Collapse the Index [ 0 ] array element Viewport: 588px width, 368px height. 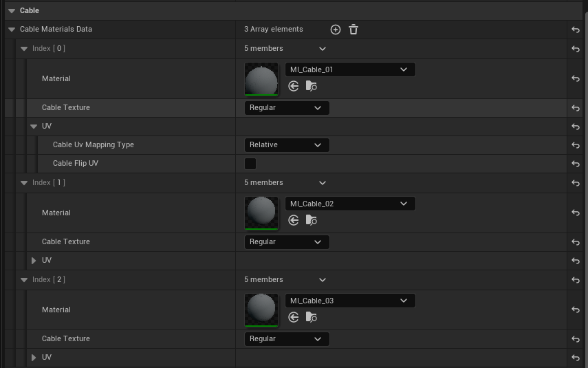click(24, 49)
